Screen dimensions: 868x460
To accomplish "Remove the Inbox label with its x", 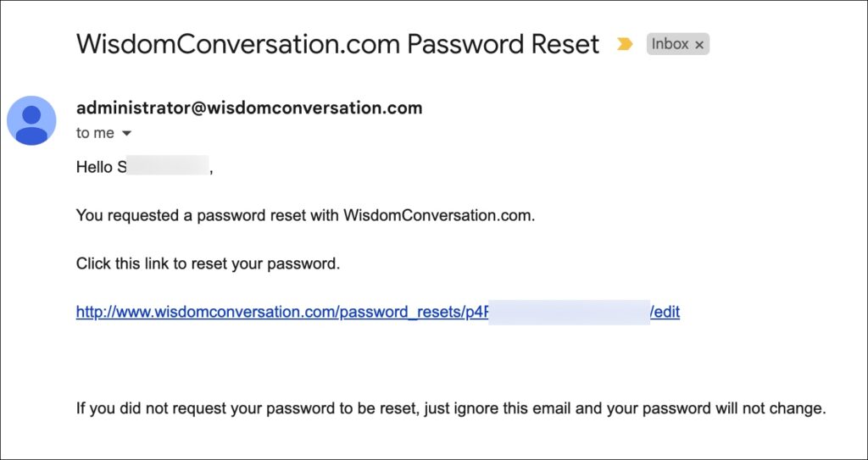I will tap(699, 45).
